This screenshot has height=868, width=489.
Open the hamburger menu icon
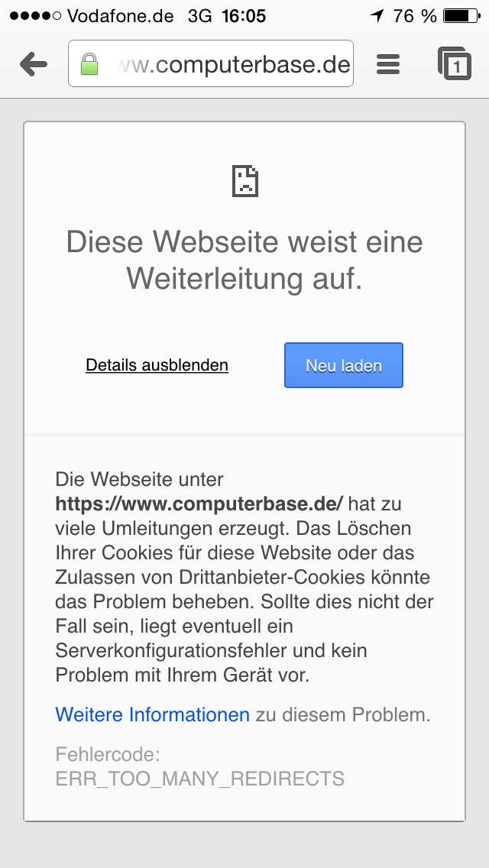(x=388, y=64)
